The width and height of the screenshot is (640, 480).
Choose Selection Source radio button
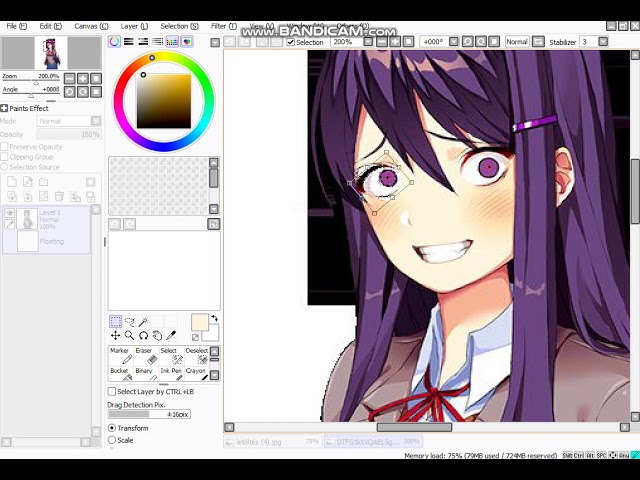pos(4,167)
